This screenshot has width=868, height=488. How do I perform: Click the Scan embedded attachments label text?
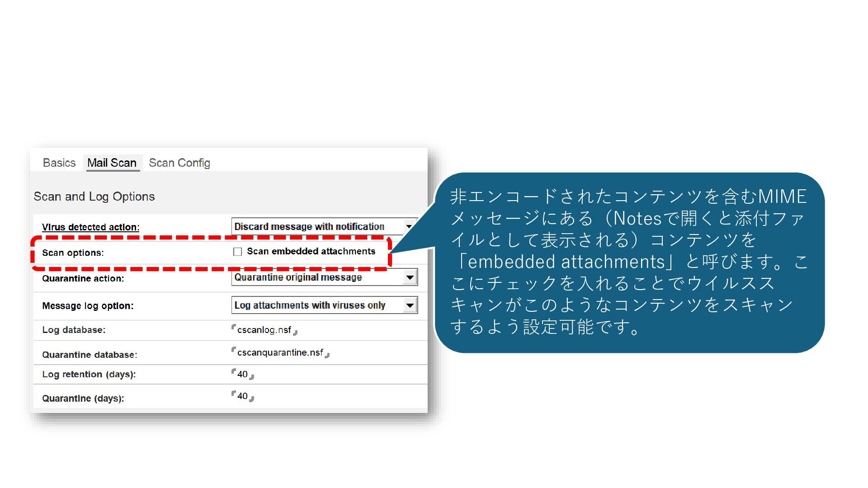[x=311, y=252]
